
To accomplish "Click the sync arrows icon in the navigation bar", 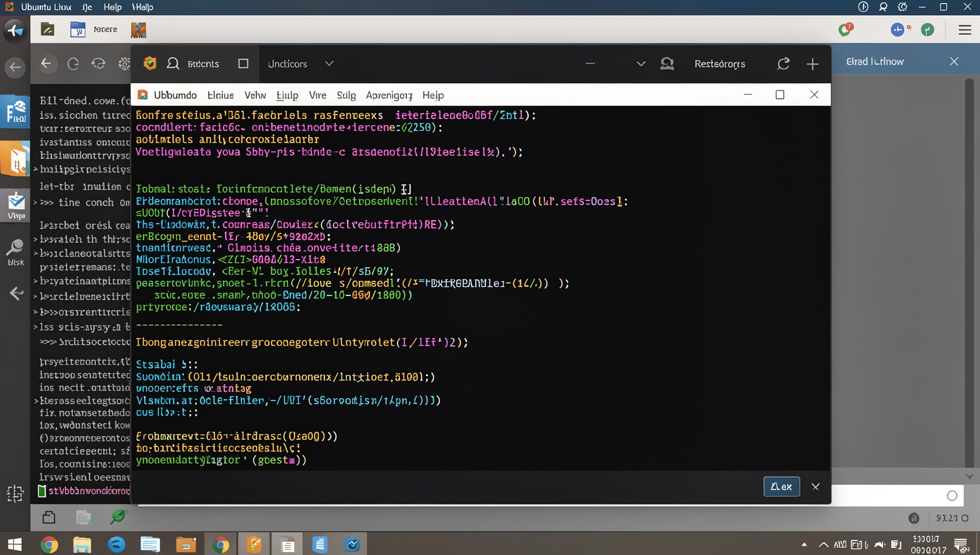I will tap(98, 64).
